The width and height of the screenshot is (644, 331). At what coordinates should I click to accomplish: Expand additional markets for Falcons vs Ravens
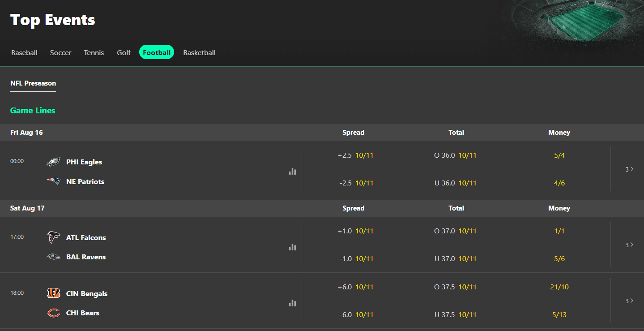(x=629, y=245)
